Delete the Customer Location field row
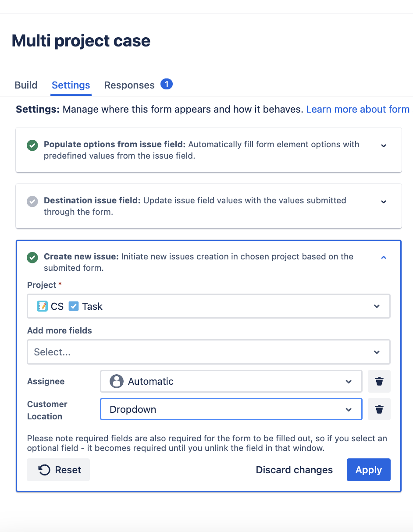 (x=379, y=409)
